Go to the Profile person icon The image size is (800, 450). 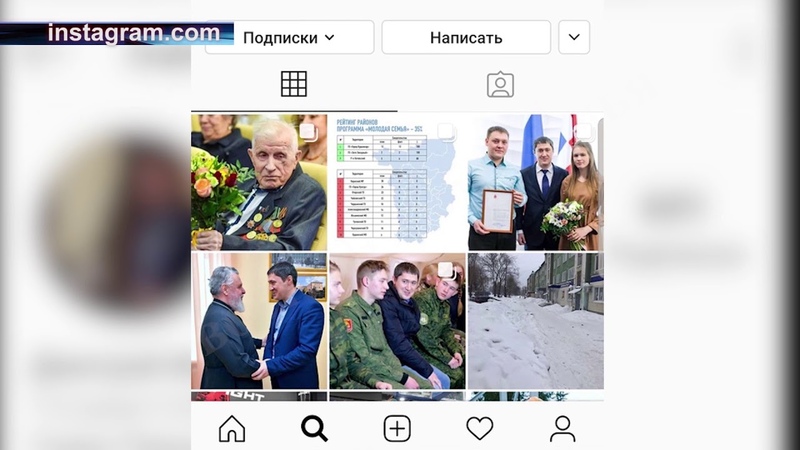click(562, 429)
